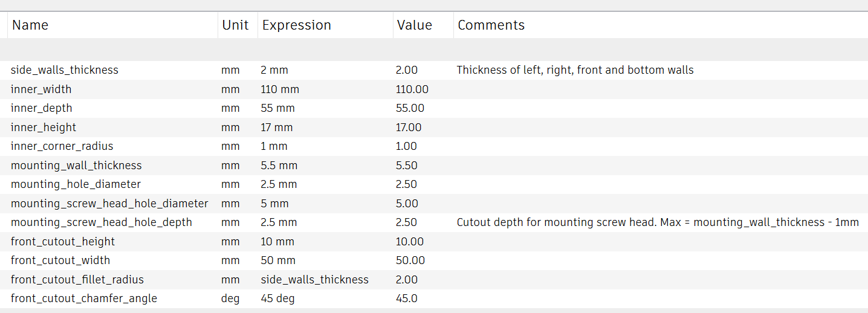Click mounting_wall_thickness expression 5.5 mm
868x313 pixels.
tap(279, 166)
